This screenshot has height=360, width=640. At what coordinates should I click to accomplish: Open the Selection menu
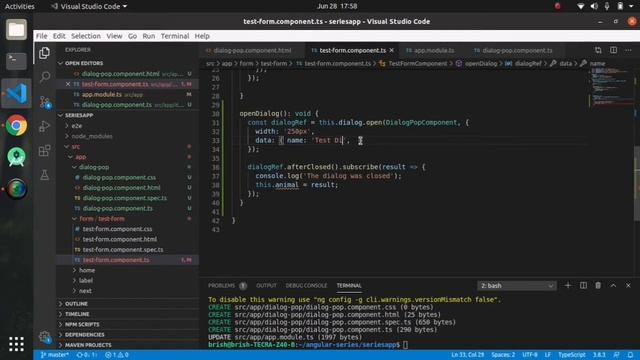pos(86,36)
